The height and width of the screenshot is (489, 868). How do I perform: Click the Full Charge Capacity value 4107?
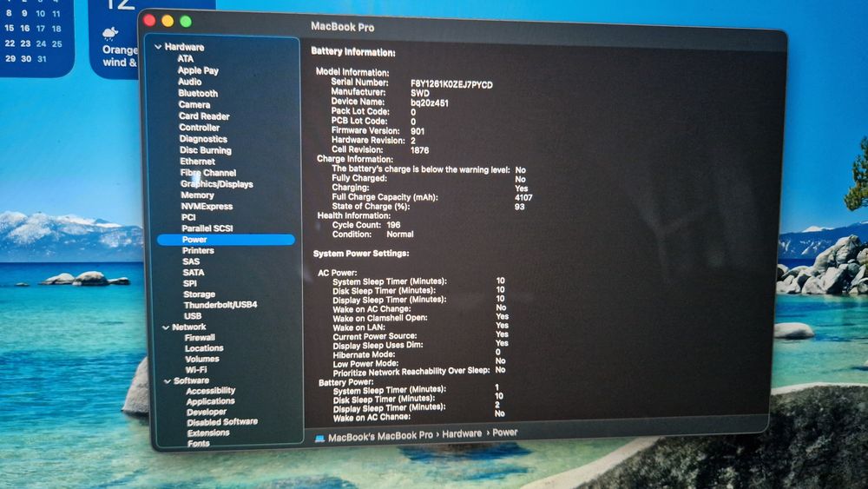[x=523, y=197]
